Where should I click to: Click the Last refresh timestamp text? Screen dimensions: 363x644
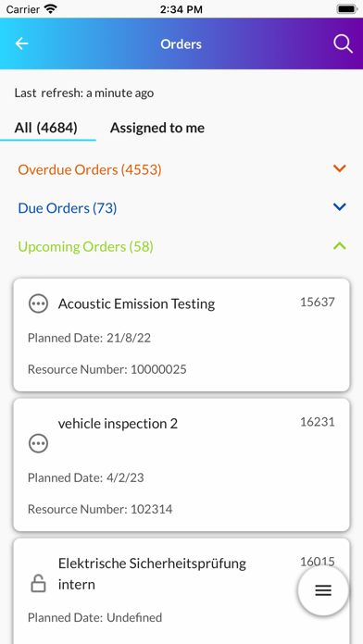click(84, 93)
